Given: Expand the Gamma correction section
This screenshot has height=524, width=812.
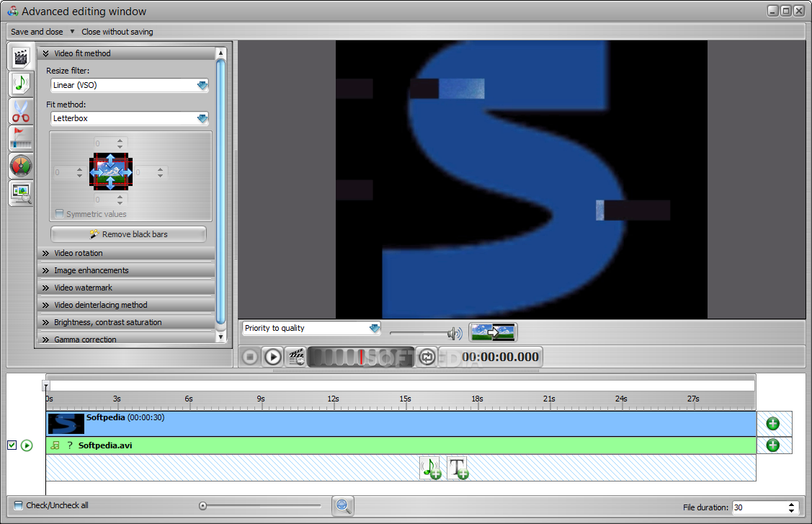Looking at the screenshot, I should pos(126,339).
